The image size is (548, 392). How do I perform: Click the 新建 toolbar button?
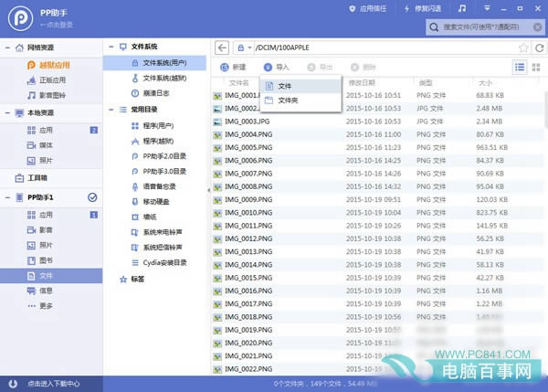(x=233, y=67)
